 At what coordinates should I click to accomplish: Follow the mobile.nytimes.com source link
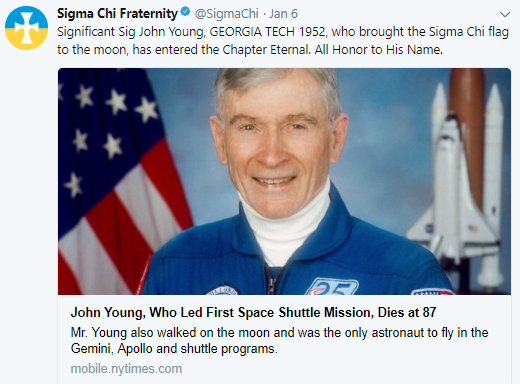[x=126, y=369]
